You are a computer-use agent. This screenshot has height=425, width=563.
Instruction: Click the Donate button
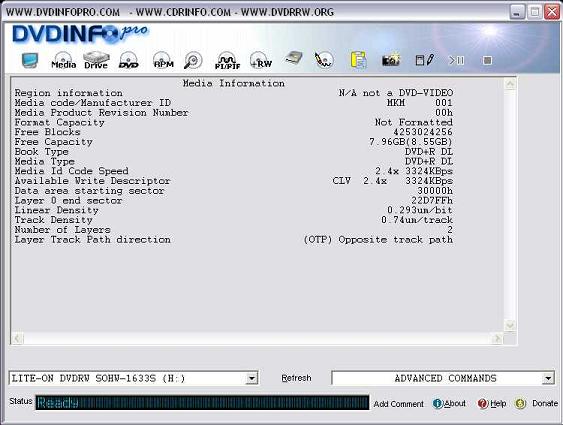tap(545, 403)
